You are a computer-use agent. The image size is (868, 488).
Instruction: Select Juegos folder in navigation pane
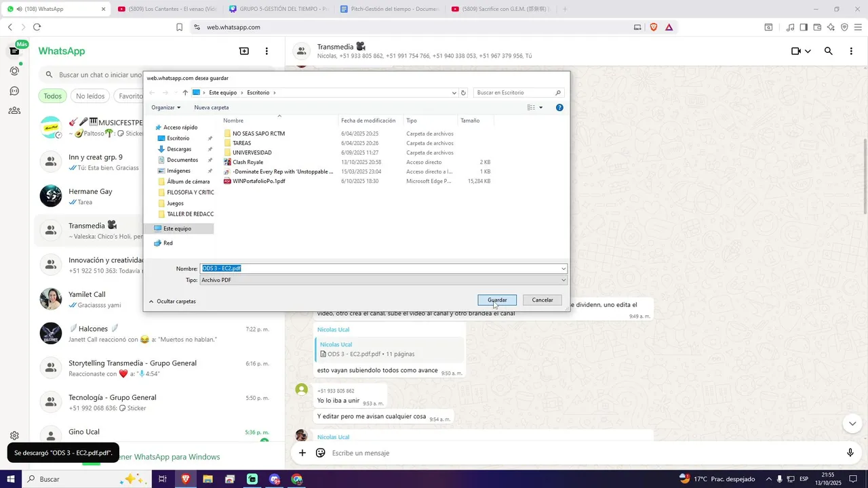point(175,203)
